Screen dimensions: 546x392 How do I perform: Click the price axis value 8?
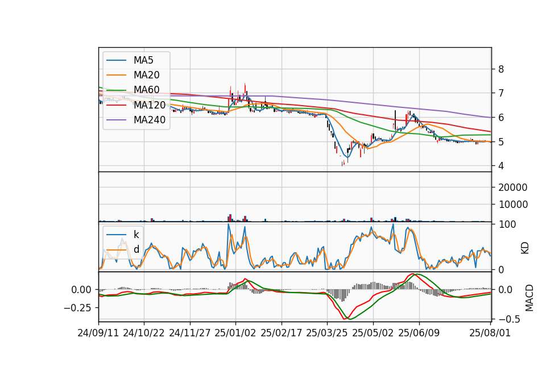(501, 69)
